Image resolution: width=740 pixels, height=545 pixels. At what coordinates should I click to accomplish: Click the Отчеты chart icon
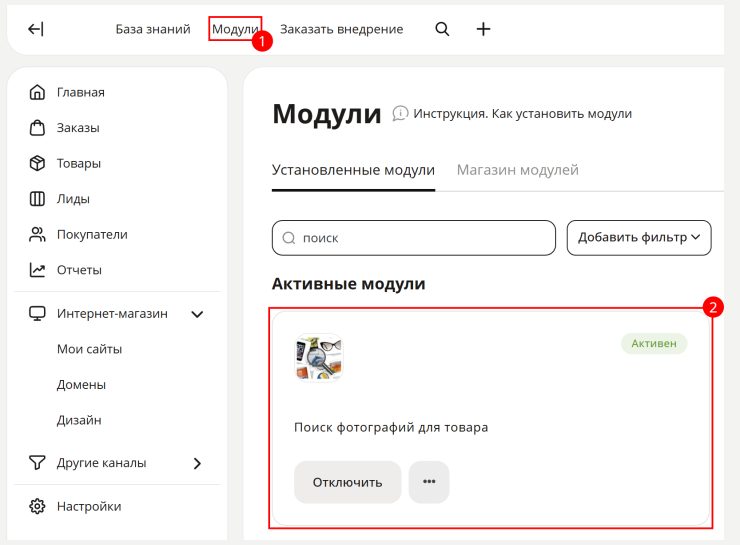click(37, 270)
